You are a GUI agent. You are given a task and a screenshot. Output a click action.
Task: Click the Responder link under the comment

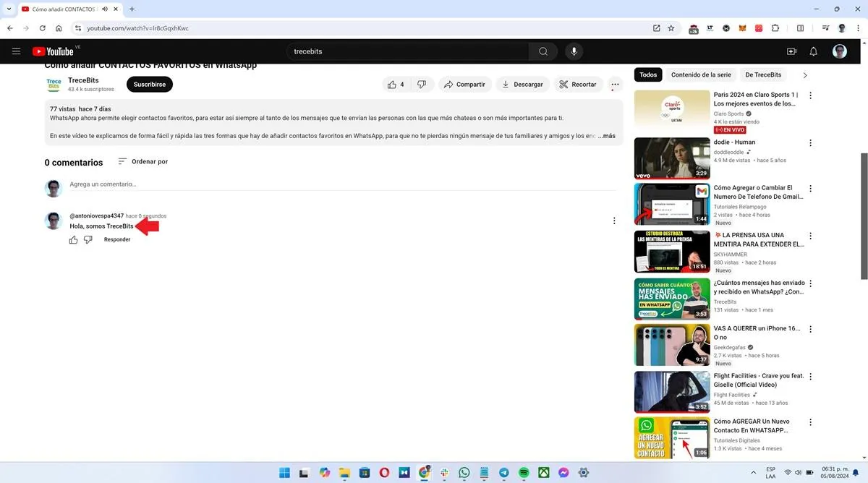click(116, 239)
